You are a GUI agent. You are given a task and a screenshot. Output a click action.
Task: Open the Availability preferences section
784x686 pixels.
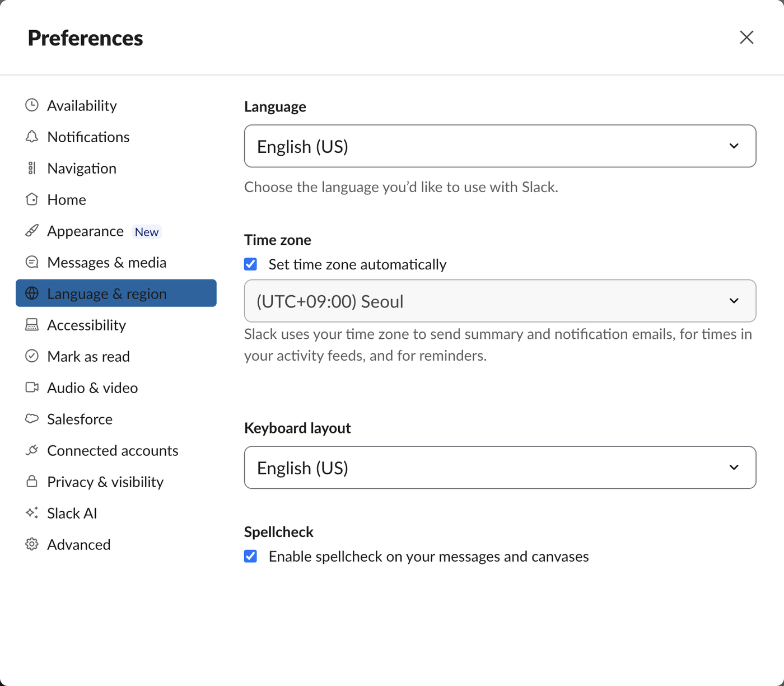(x=116, y=105)
